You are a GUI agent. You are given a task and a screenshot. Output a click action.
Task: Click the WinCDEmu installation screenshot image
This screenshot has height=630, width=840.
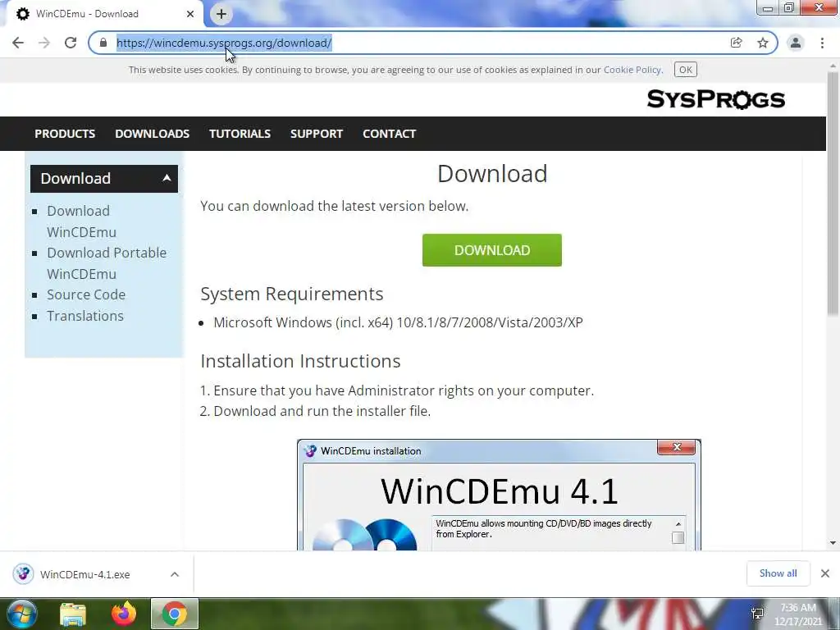[x=499, y=495]
